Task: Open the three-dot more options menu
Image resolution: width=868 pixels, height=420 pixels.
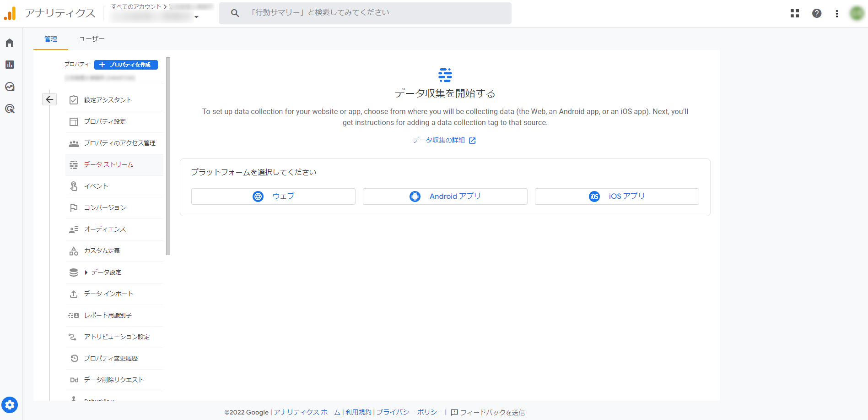Action: click(837, 13)
